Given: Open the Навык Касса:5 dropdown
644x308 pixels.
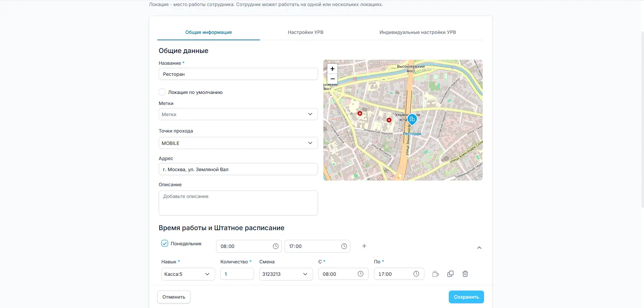Looking at the screenshot, I should (x=188, y=274).
